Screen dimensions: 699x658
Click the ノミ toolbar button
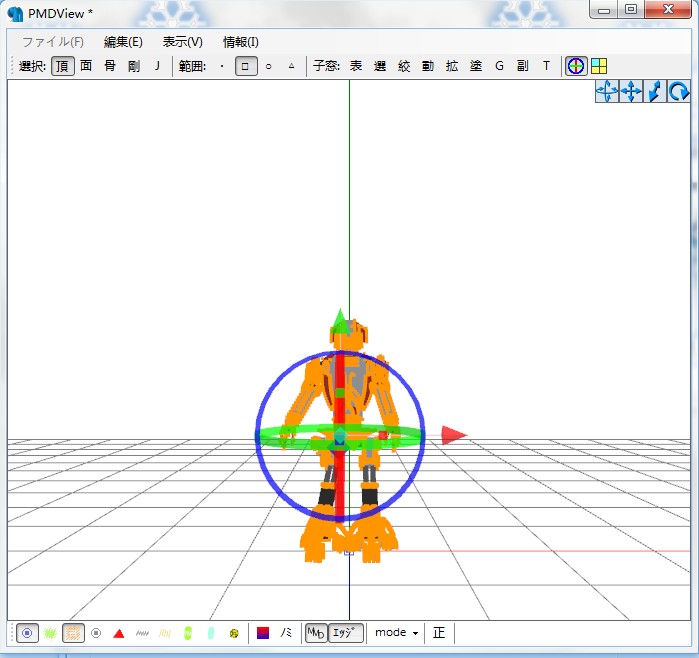click(286, 633)
